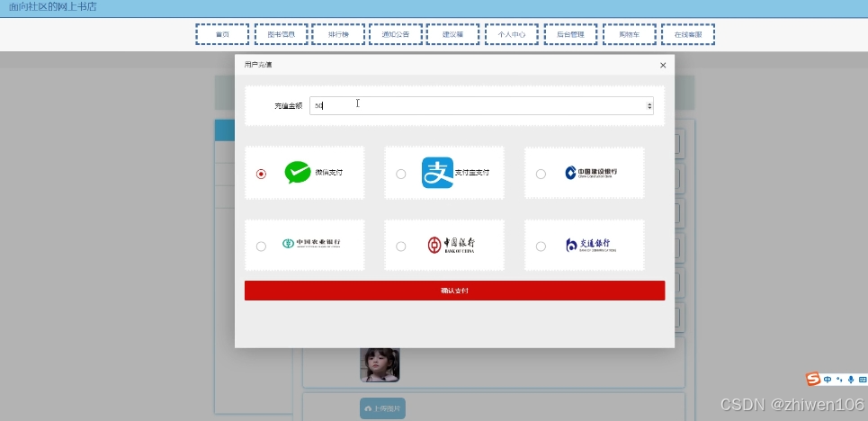Viewport: 868px width, 421px height.
Task: Open 后台管理 in the navigation bar
Action: (x=571, y=34)
